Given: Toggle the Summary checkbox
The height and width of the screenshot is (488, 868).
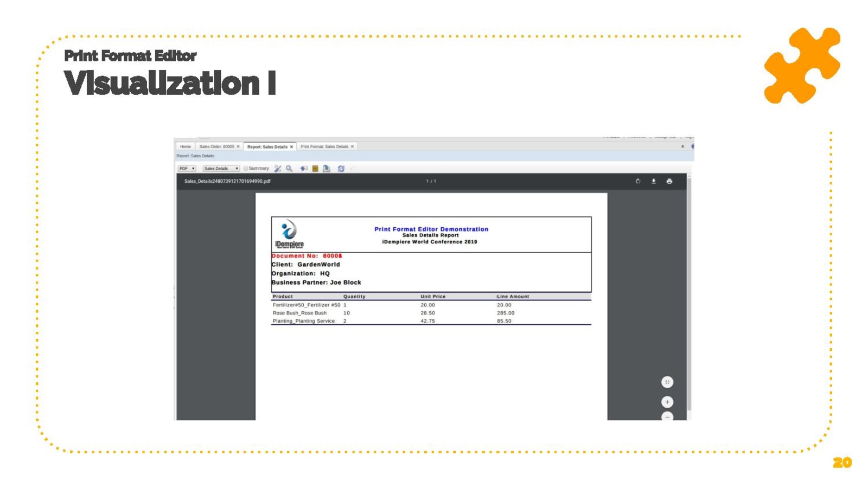Looking at the screenshot, I should click(x=246, y=169).
